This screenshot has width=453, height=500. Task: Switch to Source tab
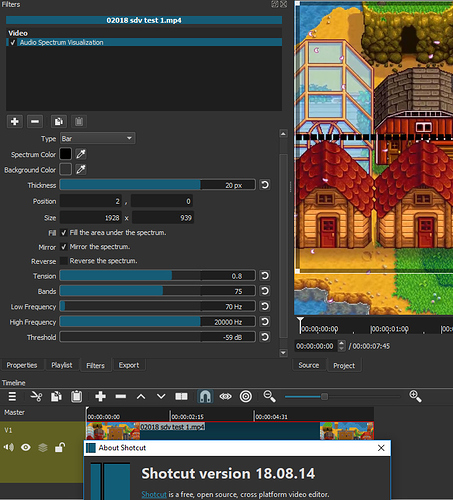pos(309,365)
